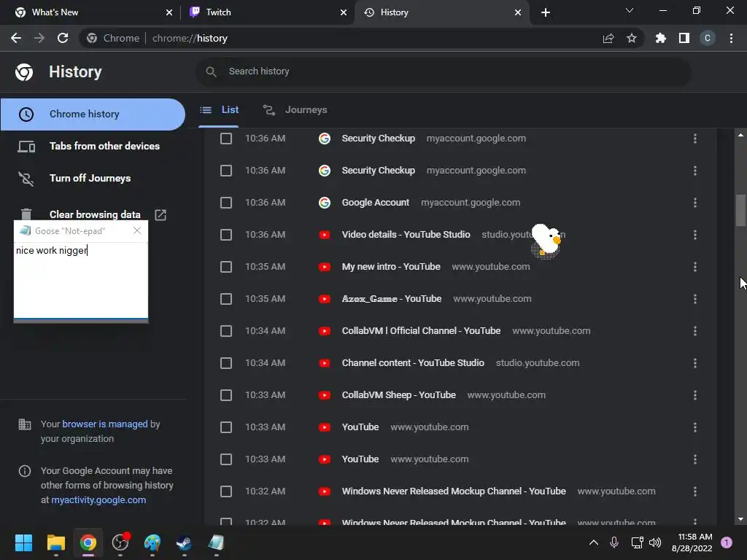Open the Extensions puzzle icon
Viewport: 747px width, 560px height.
[660, 38]
